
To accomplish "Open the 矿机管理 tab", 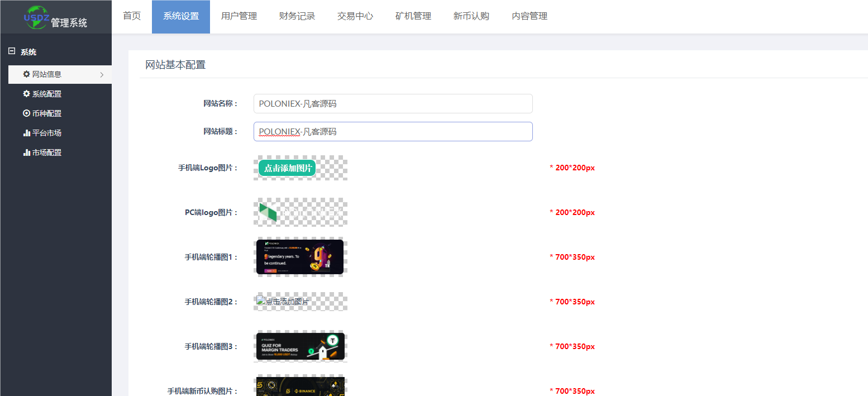I will [413, 16].
